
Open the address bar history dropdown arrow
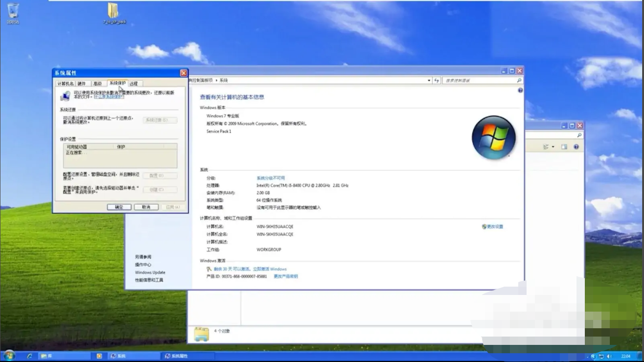429,80
